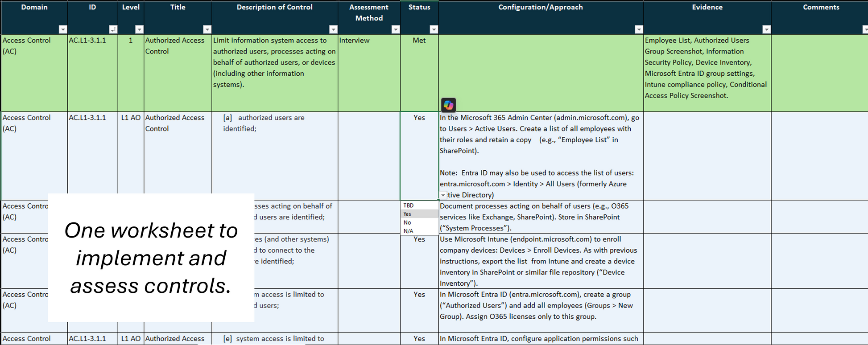Image resolution: width=868 pixels, height=345 pixels.
Task: Select the 'Limit information system access' description cell
Action: pos(275,73)
